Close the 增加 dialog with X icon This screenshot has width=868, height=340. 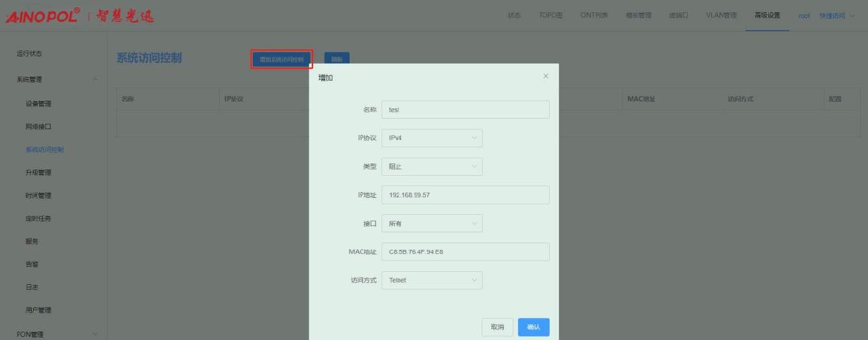point(545,77)
